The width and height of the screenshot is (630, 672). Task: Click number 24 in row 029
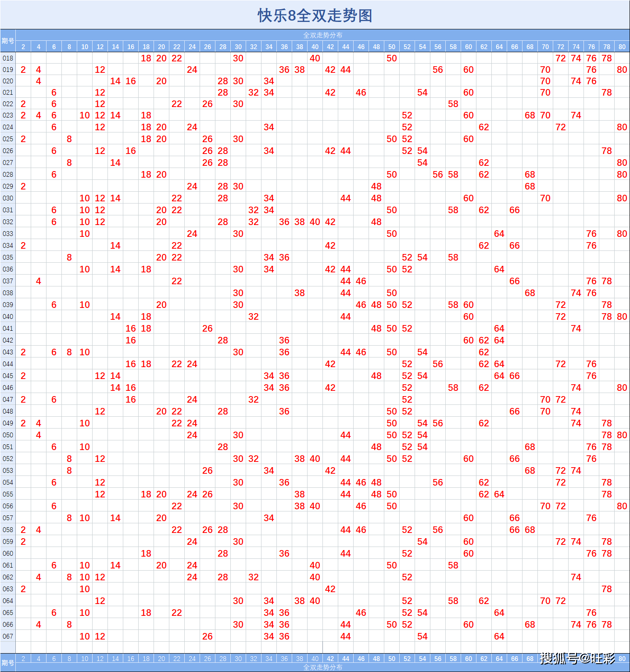point(192,186)
